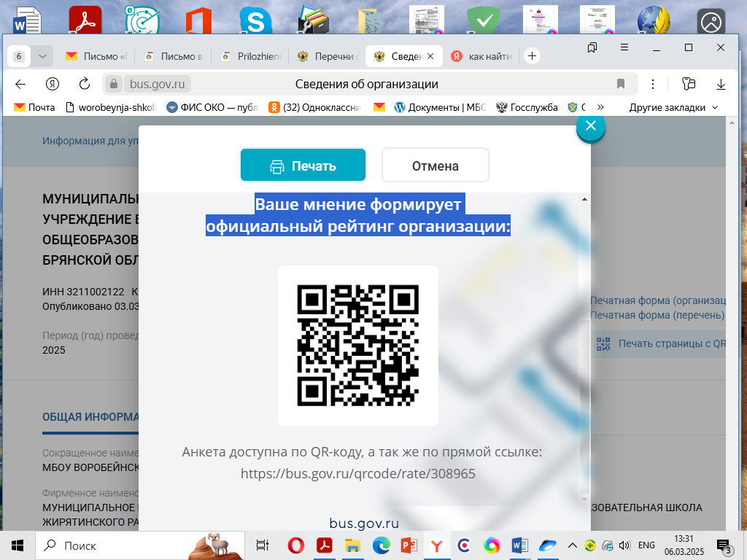Expand the tab list chevron

pos(42,56)
